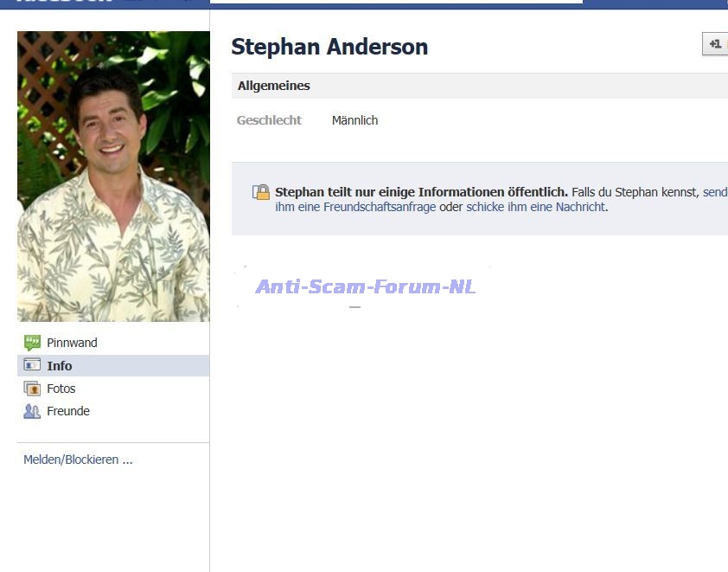Screen dimensions: 728x572
Task: Open the Pinnwand tab label
Action: pyautogui.click(x=72, y=343)
